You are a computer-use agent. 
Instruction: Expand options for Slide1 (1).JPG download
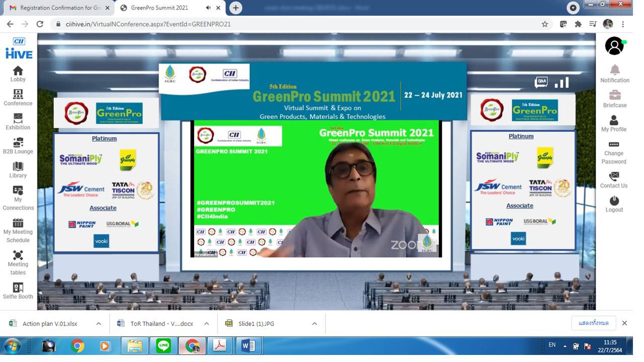point(314,323)
